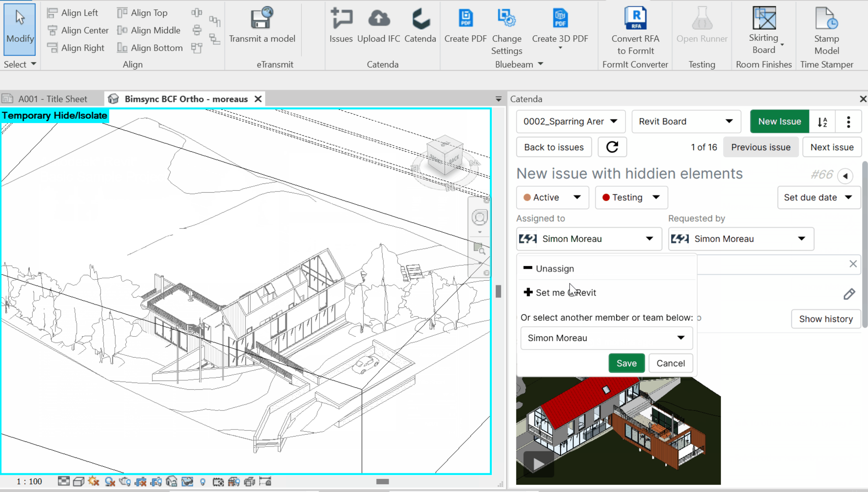Open the Upload IFC tool

pyautogui.click(x=379, y=19)
